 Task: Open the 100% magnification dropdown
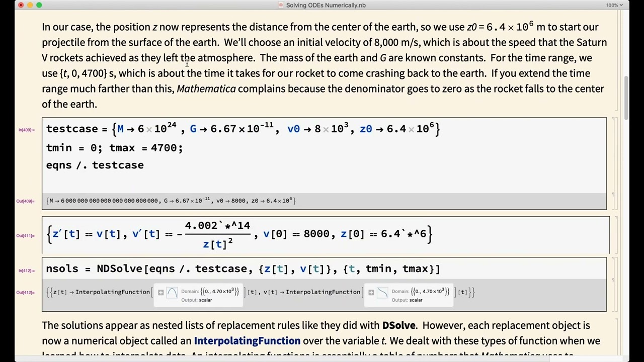(614, 5)
